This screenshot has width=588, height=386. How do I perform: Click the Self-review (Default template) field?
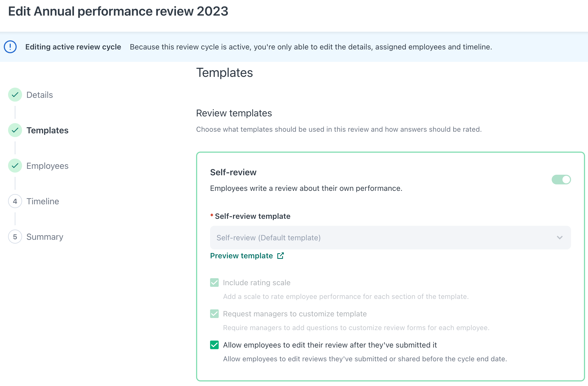[390, 238]
